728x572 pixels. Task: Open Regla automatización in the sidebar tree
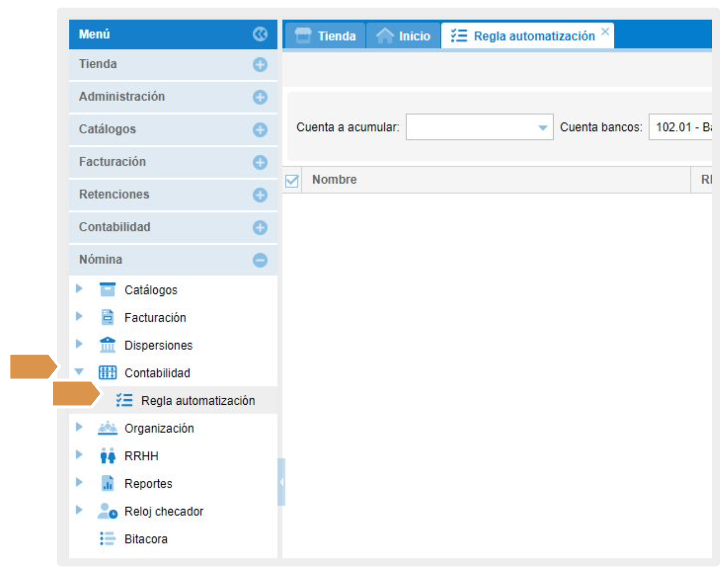coord(198,401)
